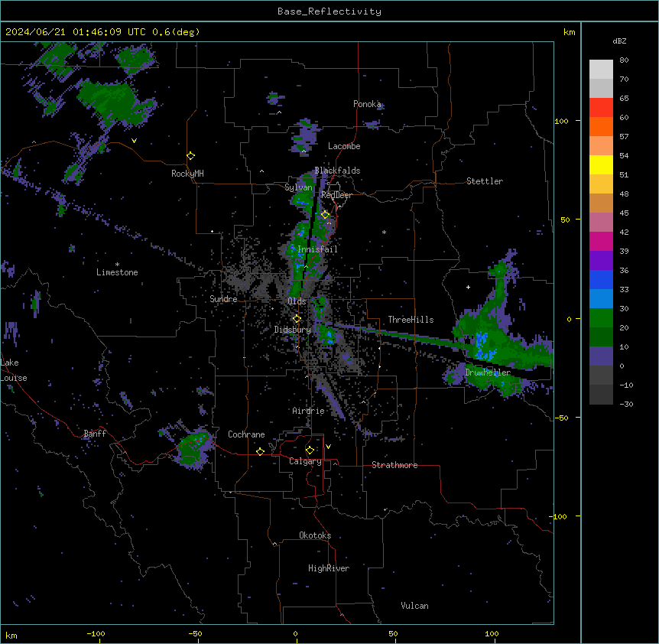Click the slate purple 10-0 dBZ swatch
This screenshot has width=659, height=644.
click(601, 356)
